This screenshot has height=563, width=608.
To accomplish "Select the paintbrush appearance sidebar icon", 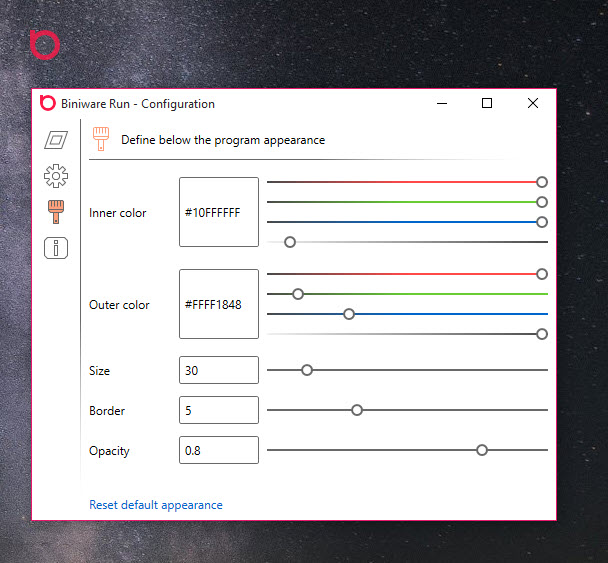I will 56,212.
